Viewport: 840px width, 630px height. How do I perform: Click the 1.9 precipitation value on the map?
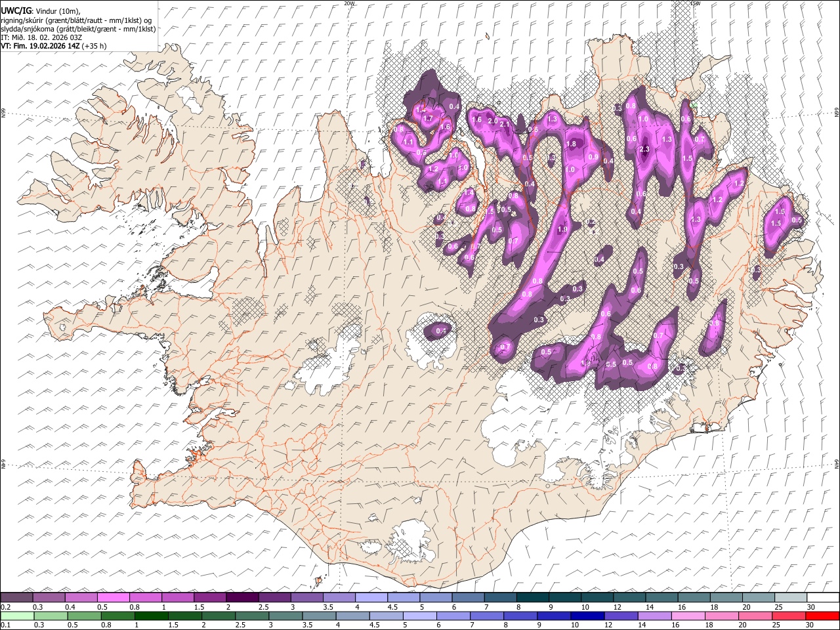562,230
